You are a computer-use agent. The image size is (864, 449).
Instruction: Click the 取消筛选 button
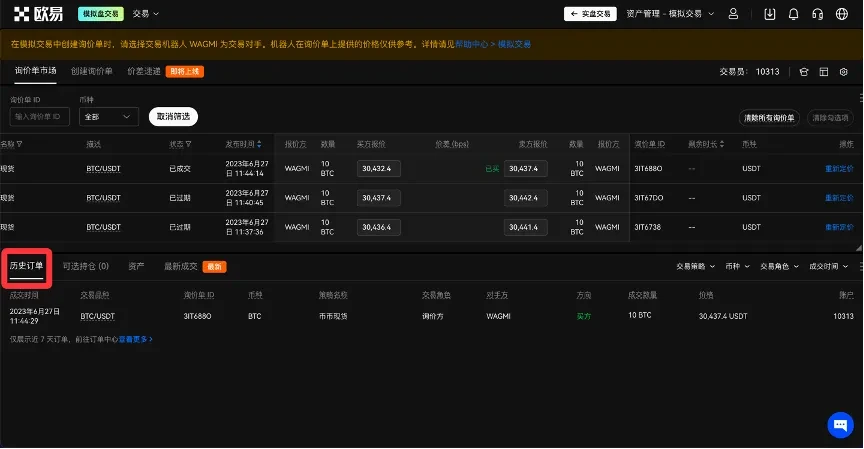pyautogui.click(x=173, y=117)
